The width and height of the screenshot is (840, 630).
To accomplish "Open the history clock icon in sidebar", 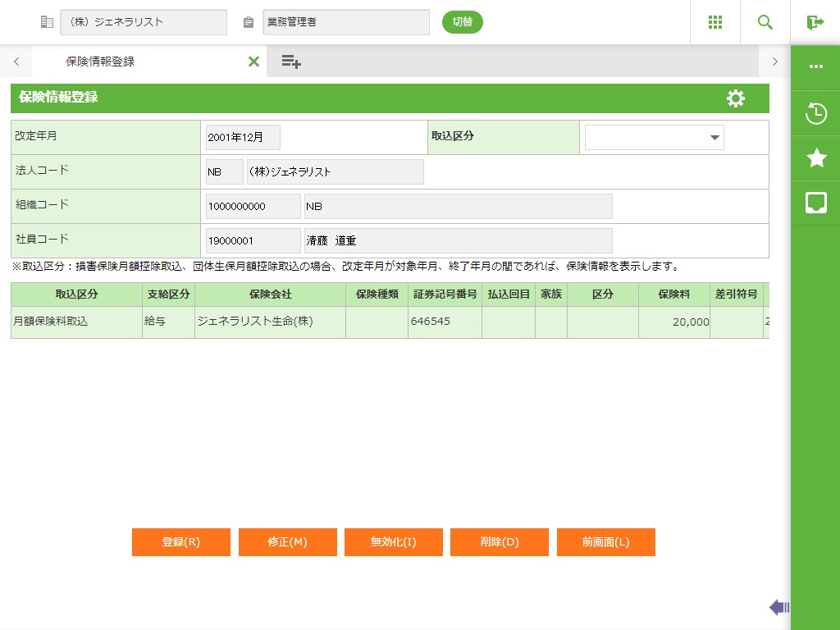I will (x=815, y=113).
